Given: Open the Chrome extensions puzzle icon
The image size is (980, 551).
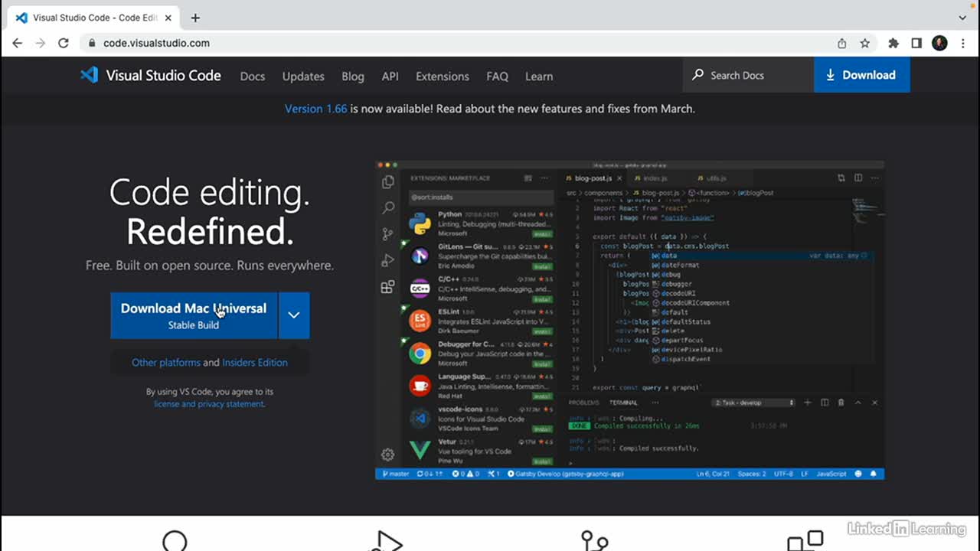Looking at the screenshot, I should [x=893, y=44].
